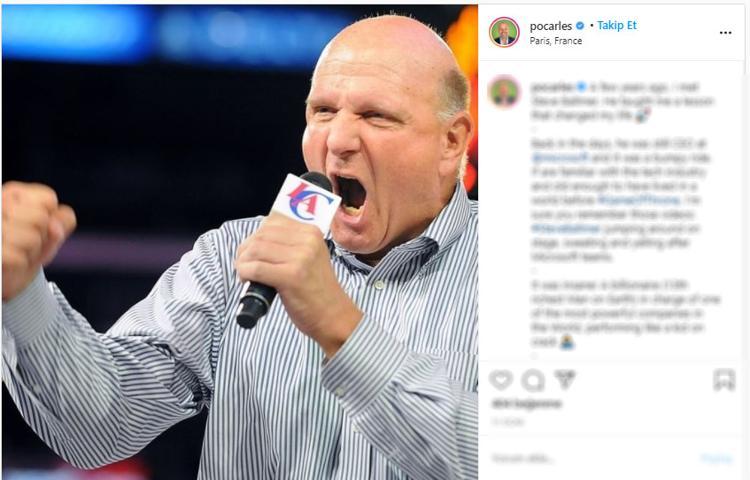Save the post with the bookmark icon
750x480 pixels.
(x=724, y=380)
